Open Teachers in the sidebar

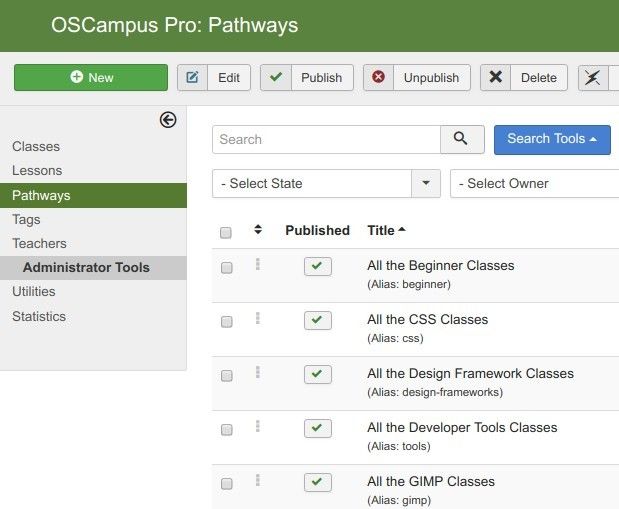click(x=39, y=243)
